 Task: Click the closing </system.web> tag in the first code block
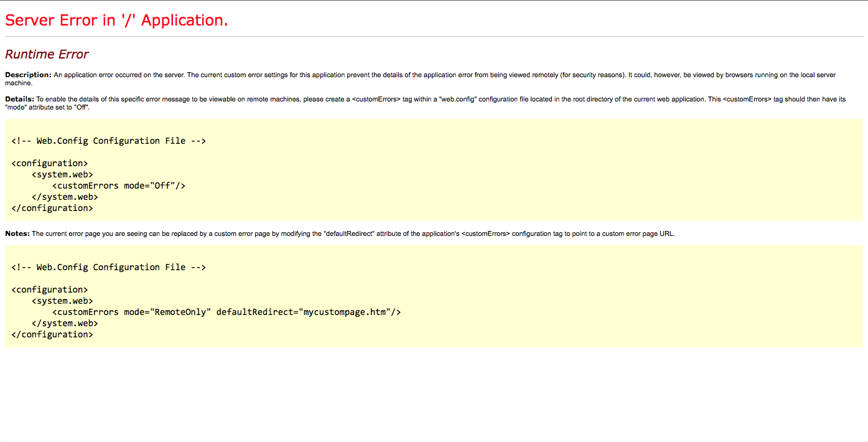[65, 197]
